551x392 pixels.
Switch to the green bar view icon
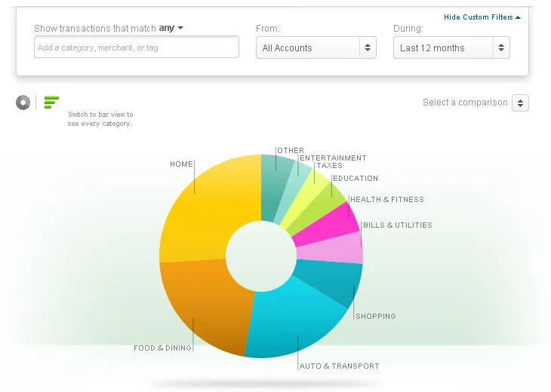51,103
